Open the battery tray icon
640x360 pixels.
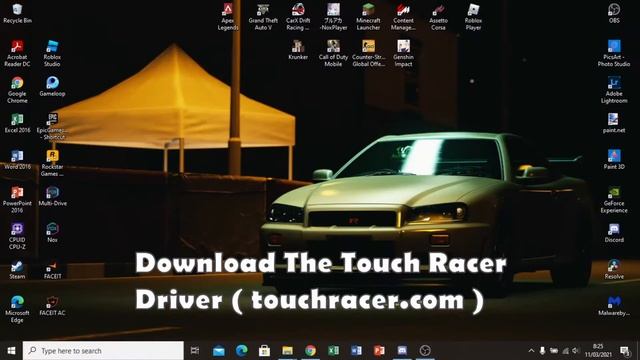[554, 351]
